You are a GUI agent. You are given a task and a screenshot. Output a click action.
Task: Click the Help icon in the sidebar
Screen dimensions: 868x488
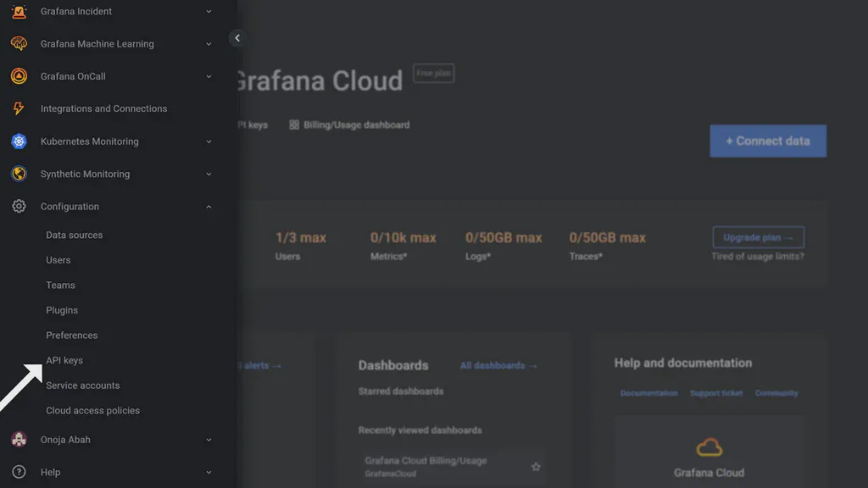tap(19, 472)
